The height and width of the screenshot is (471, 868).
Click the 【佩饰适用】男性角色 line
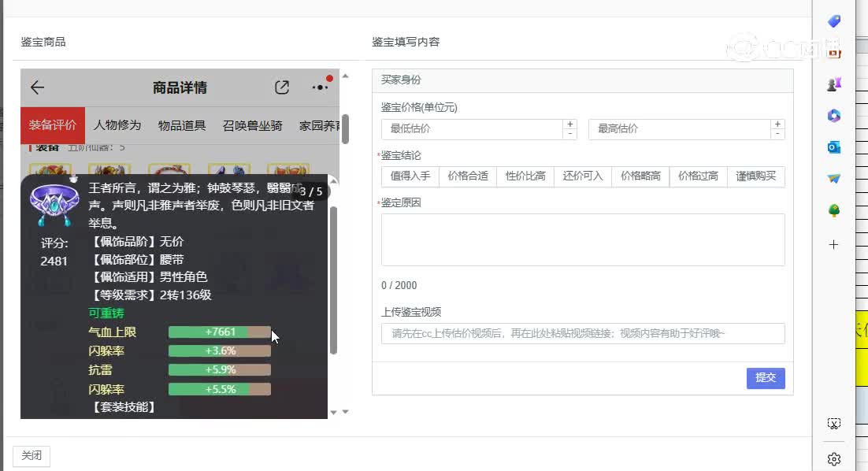tap(148, 276)
